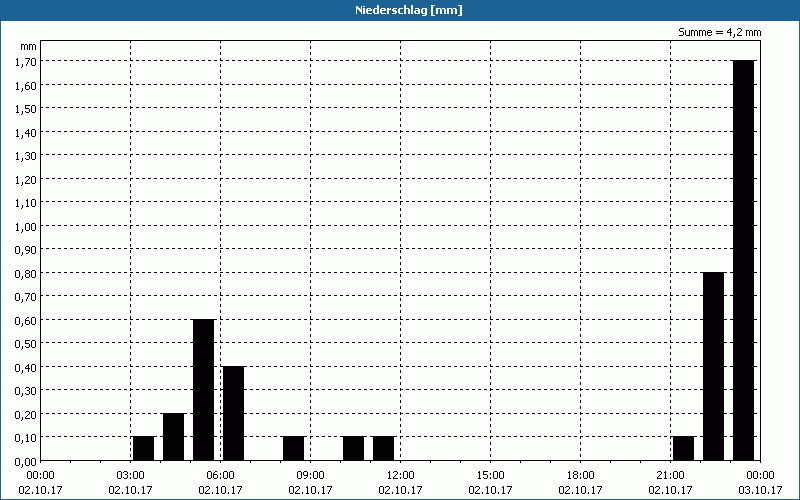Click the 18:00 time axis label

[581, 476]
